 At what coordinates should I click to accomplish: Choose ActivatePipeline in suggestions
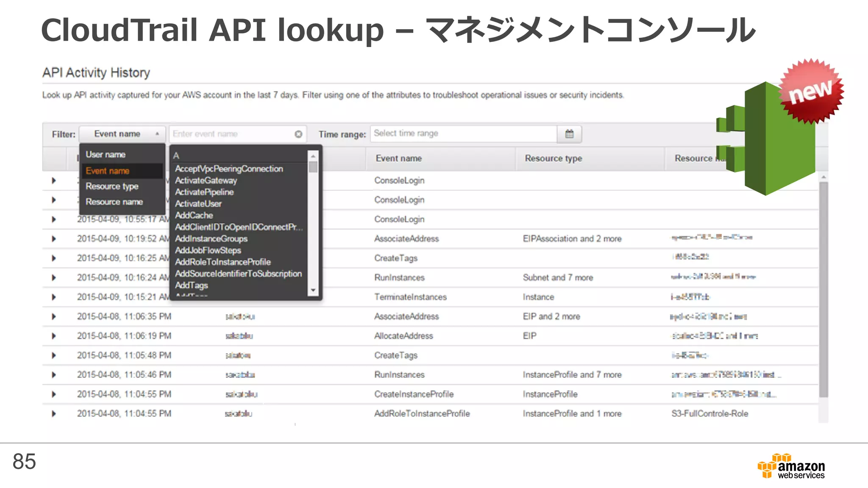[204, 192]
